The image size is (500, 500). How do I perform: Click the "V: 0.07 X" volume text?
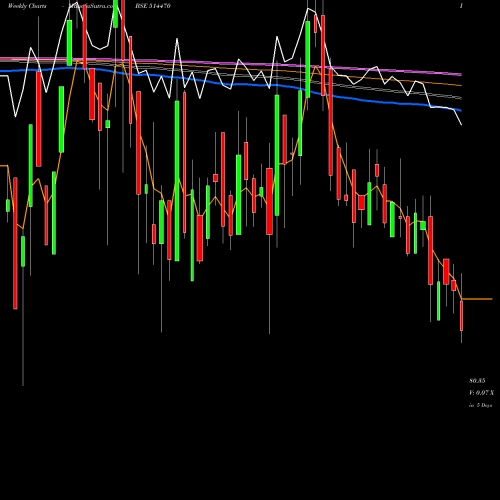[x=481, y=393]
